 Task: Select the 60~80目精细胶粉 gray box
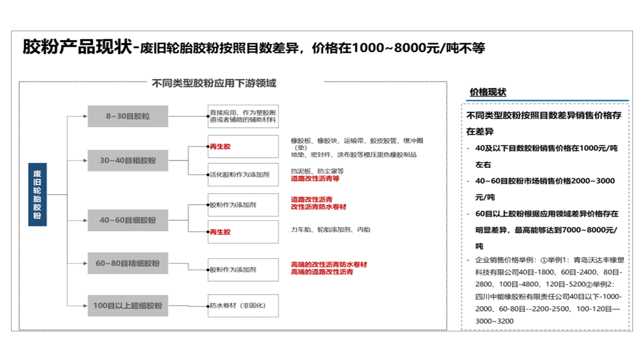pos(128,263)
